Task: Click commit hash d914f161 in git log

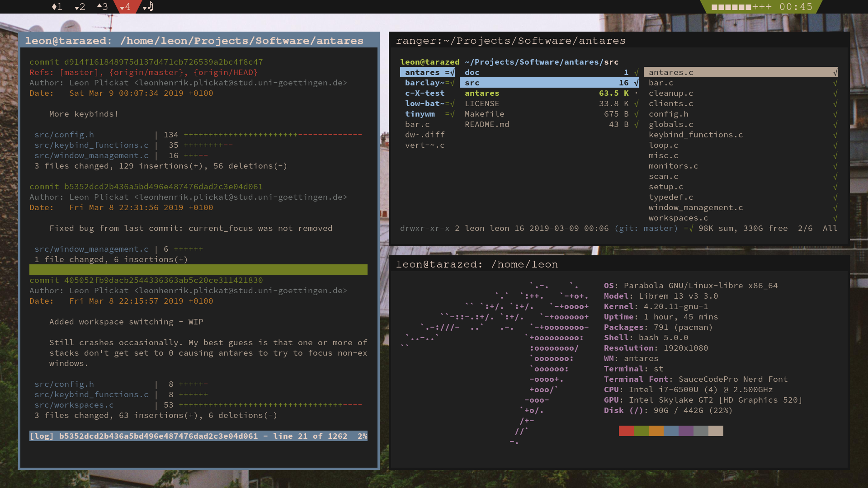Action: pyautogui.click(x=163, y=62)
